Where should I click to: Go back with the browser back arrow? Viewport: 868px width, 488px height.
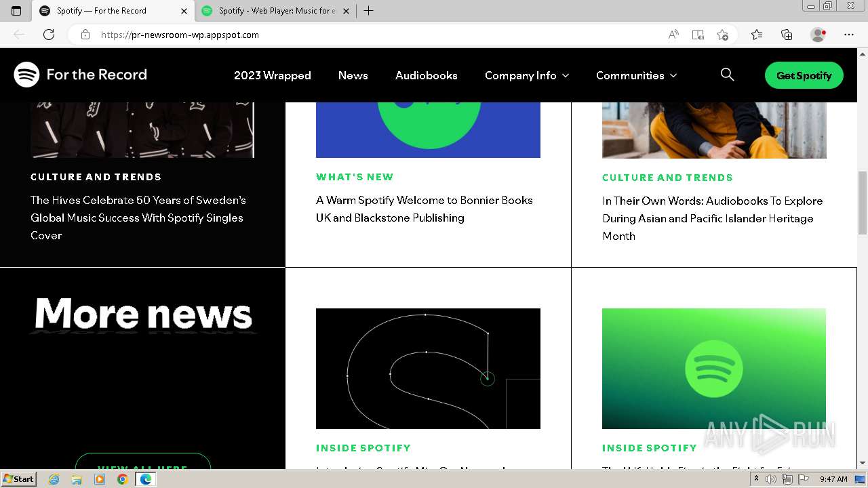19,35
